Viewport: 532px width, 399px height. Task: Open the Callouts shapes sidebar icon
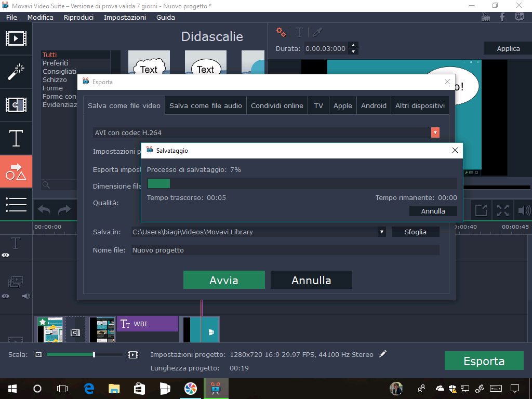pyautogui.click(x=16, y=171)
